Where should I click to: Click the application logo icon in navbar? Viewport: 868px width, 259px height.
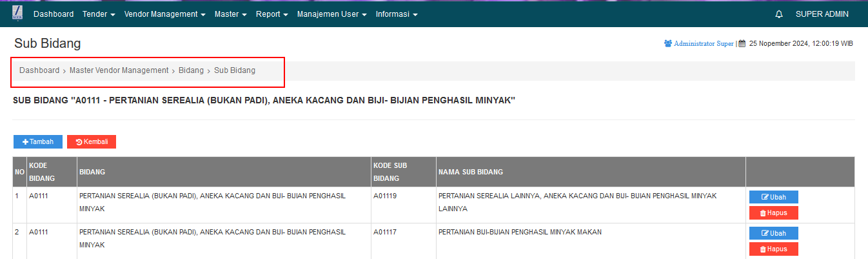(x=17, y=14)
